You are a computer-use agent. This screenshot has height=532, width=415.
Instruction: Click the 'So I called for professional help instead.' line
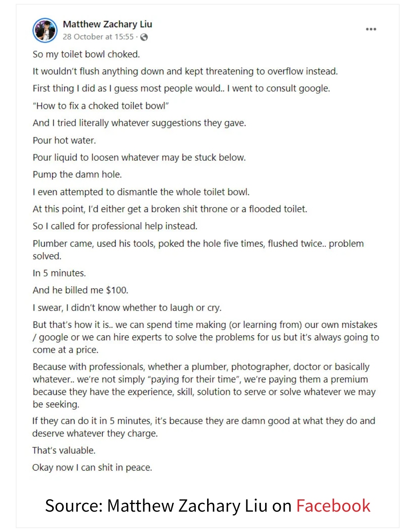pos(115,226)
